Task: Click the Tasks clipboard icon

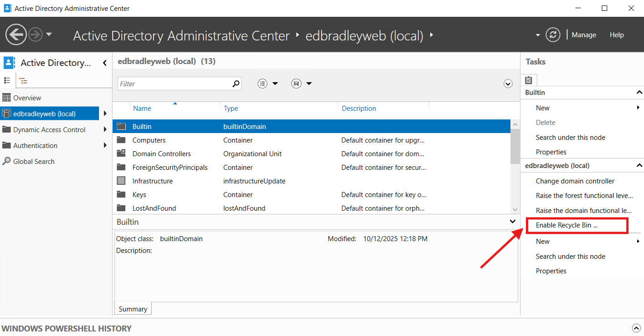Action: [x=529, y=79]
